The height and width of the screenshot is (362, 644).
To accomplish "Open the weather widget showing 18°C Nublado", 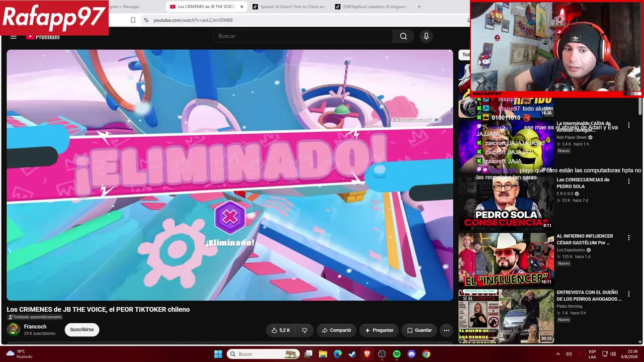I will [19, 354].
